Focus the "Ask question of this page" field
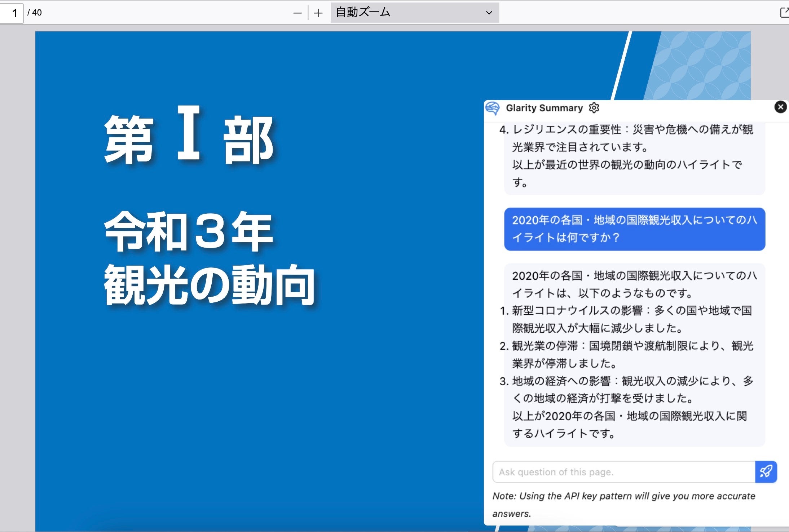789x532 pixels. tap(624, 472)
